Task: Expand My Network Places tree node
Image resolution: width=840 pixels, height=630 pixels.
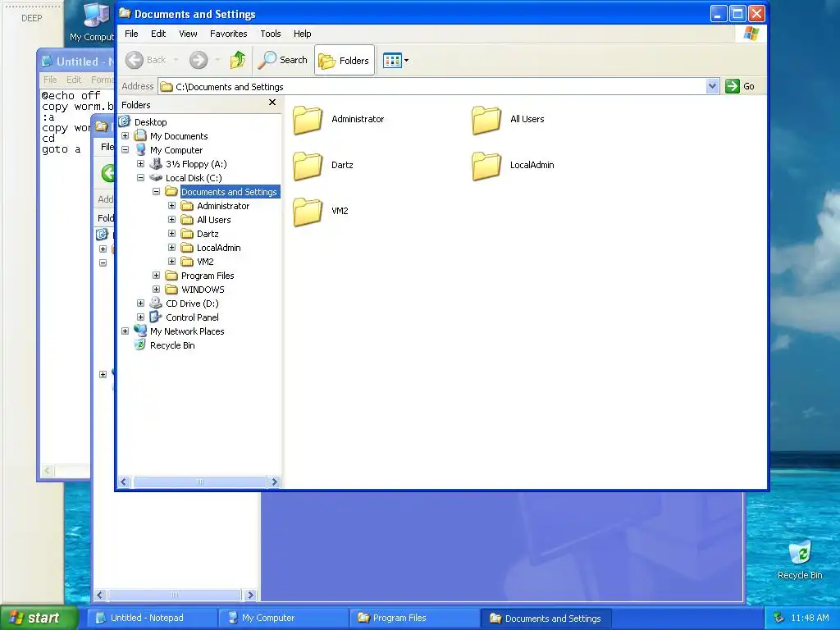Action: click(125, 331)
